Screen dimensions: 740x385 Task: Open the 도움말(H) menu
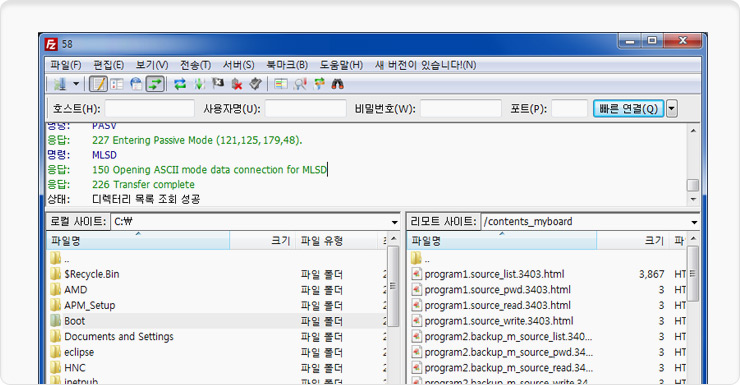(341, 65)
